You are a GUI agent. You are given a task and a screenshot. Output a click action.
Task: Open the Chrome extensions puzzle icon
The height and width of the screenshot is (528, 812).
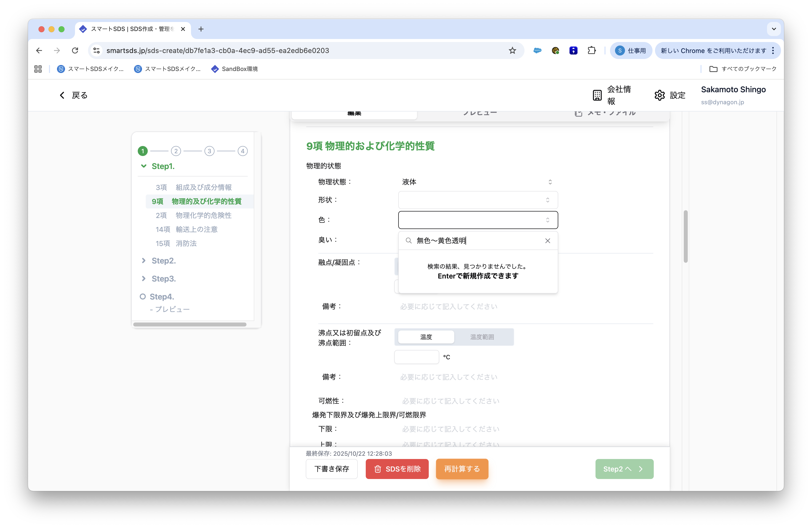(x=591, y=50)
